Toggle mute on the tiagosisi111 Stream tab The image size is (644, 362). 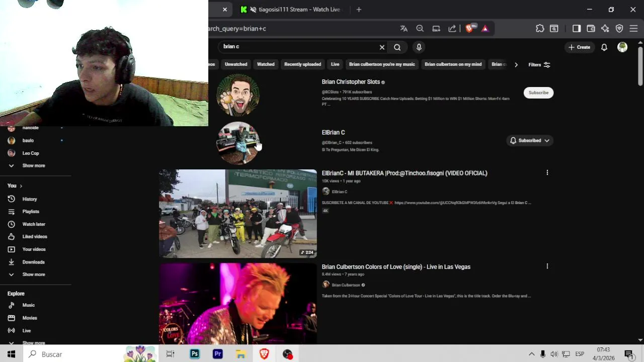tap(254, 10)
